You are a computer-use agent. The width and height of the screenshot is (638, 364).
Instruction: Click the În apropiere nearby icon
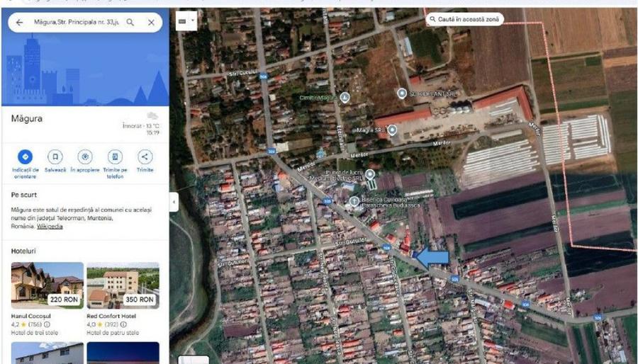[x=85, y=157]
